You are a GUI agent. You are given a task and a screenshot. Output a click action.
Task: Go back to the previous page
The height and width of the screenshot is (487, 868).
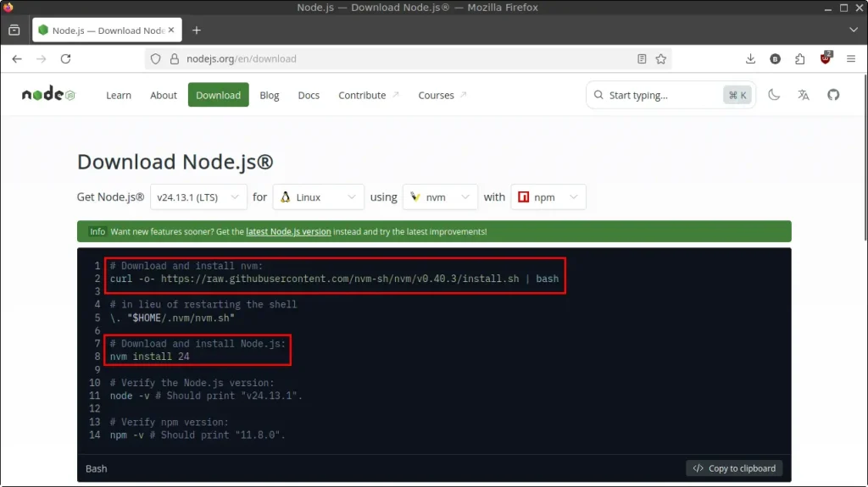point(17,58)
